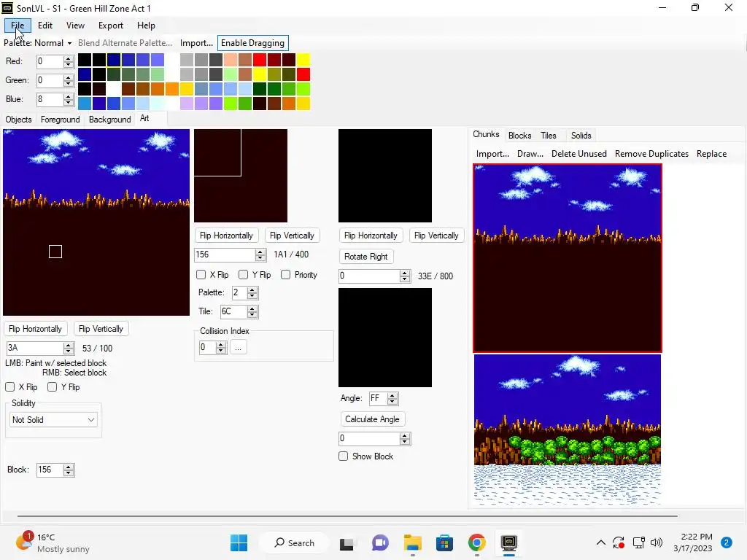Viewport: 747px width, 560px height.
Task: Open the File menu
Action: pos(18,26)
